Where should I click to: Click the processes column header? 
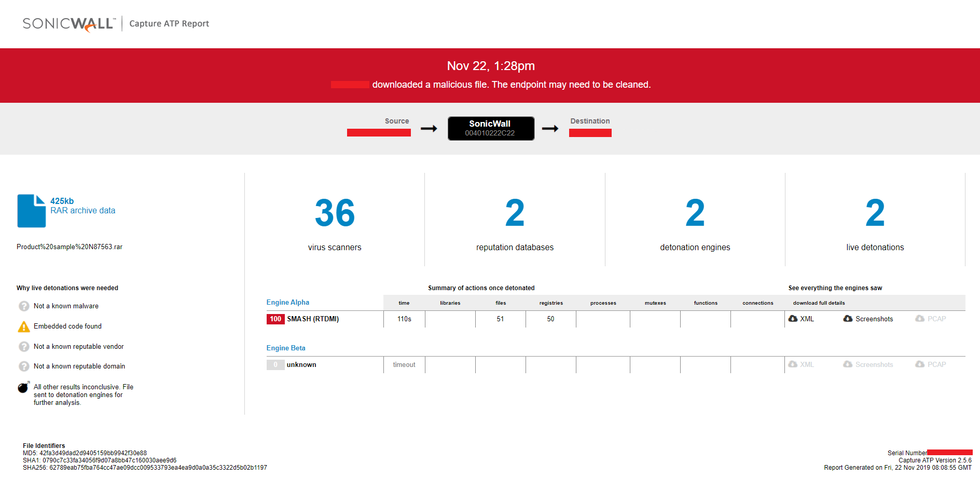603,303
